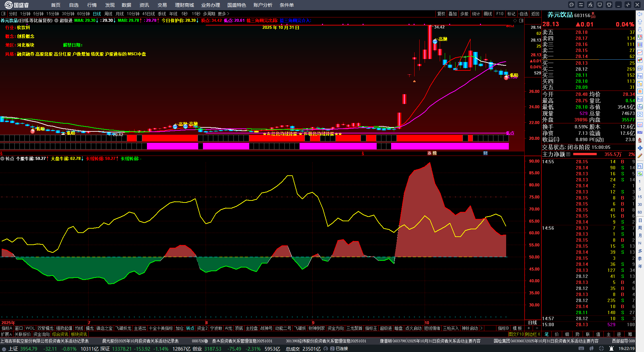Open the skin (shirt) theme icon
Image resolution: width=644 pixels, height=352 pixels.
tap(609, 5)
